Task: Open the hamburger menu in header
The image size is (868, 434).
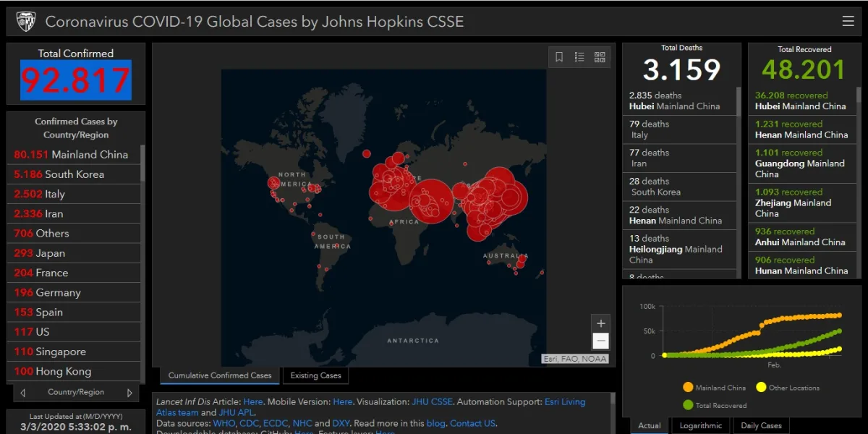Action: pos(848,21)
